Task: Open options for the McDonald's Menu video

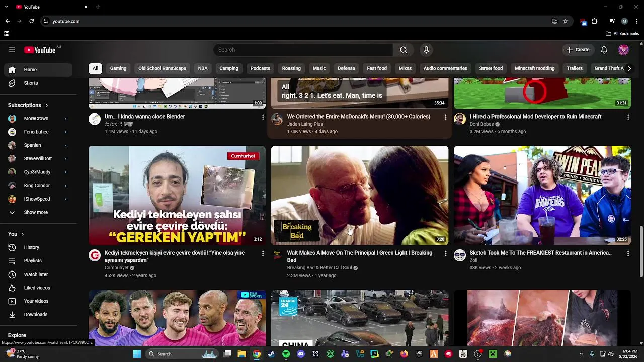Action: (445, 117)
